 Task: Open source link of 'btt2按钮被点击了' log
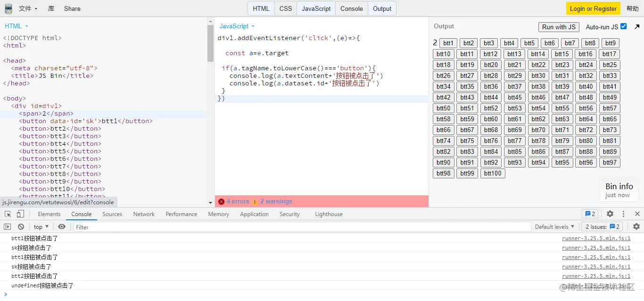596,276
